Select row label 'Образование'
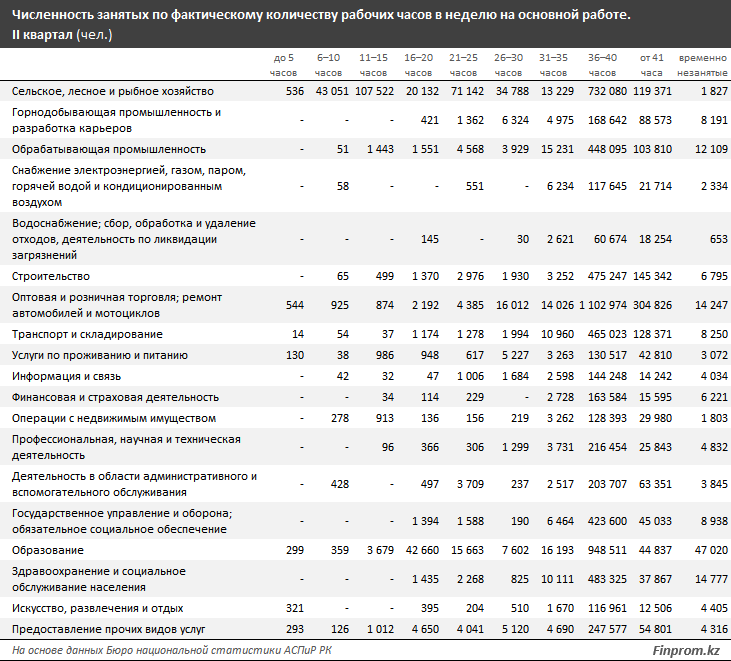The width and height of the screenshot is (731, 661). click(x=48, y=551)
